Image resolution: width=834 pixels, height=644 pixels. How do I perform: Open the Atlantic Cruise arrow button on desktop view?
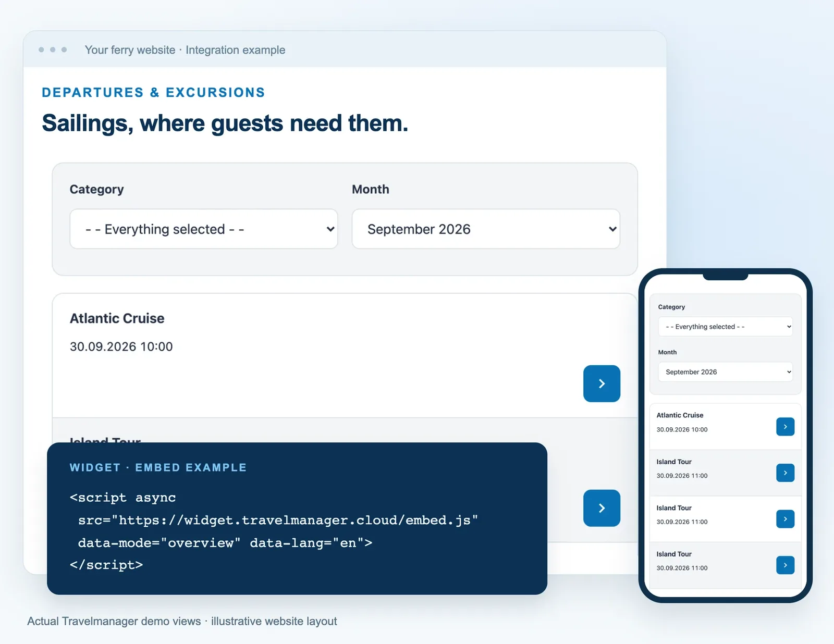tap(602, 383)
